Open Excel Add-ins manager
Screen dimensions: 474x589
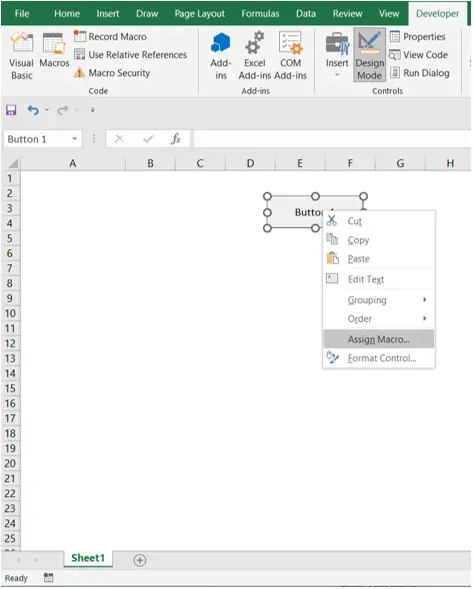pyautogui.click(x=255, y=56)
